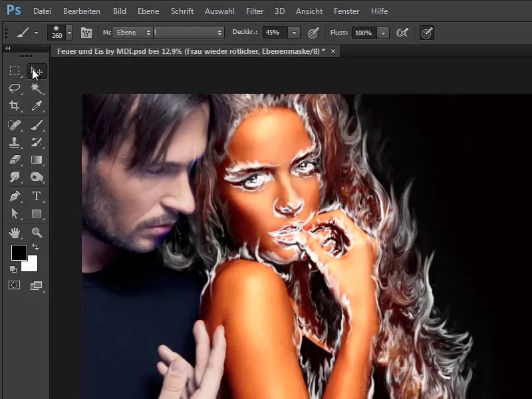Select the Smudge tool

[14, 177]
